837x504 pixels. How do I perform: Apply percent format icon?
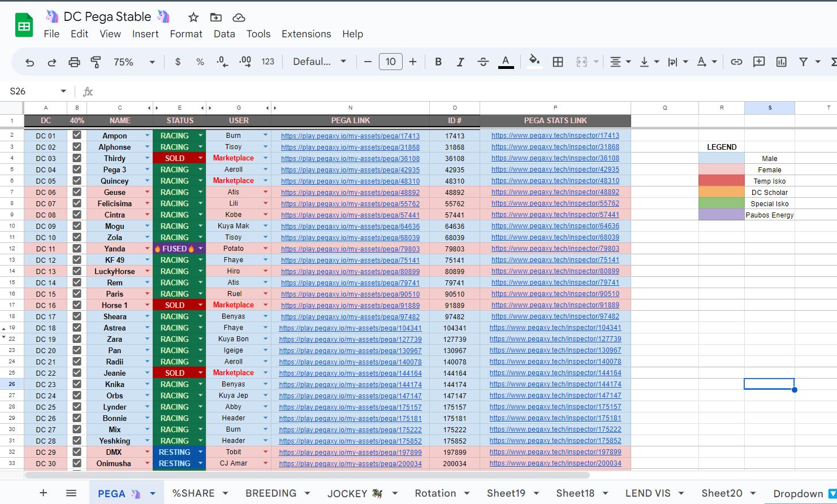[200, 62]
